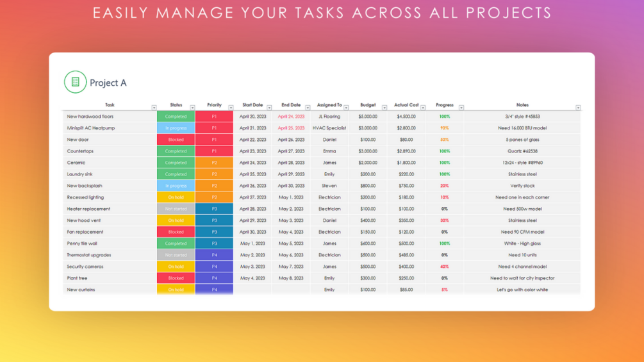Image resolution: width=644 pixels, height=362 pixels.
Task: Open the Assigned To column filter dropdown
Action: coord(346,108)
